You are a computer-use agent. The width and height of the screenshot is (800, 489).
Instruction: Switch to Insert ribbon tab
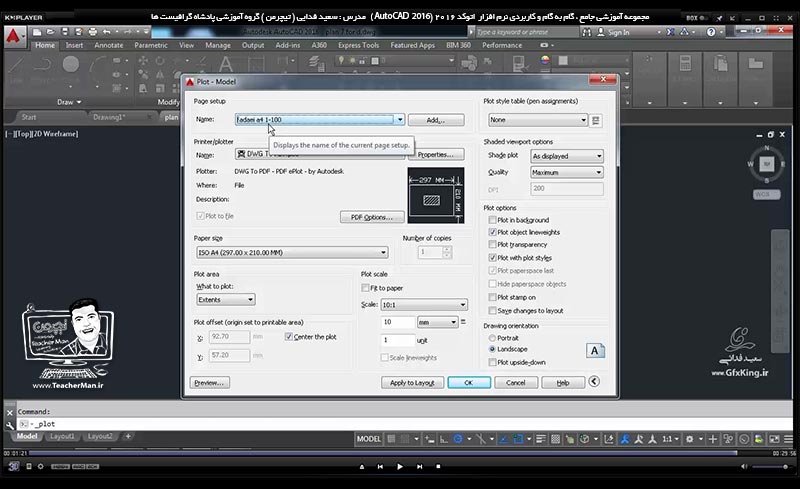pos(74,45)
